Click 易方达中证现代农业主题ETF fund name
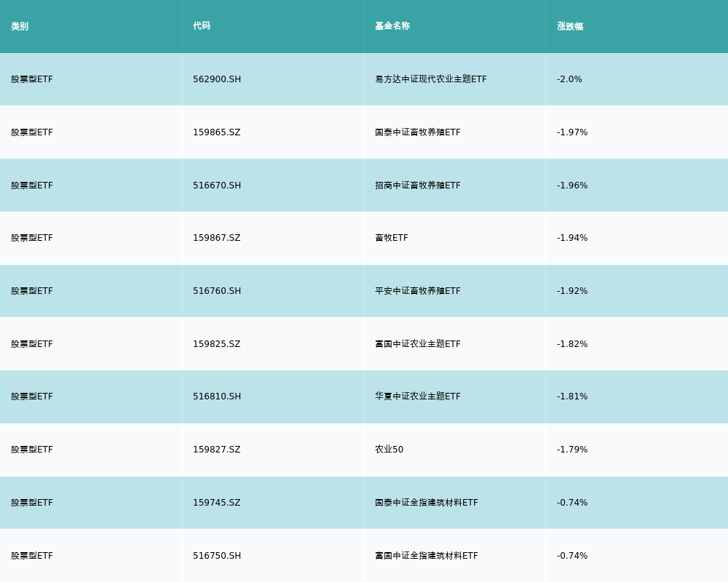The image size is (728, 582). click(x=431, y=79)
